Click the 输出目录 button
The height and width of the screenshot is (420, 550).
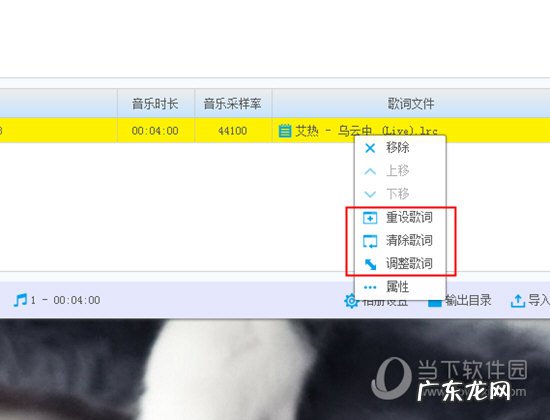pos(460,301)
